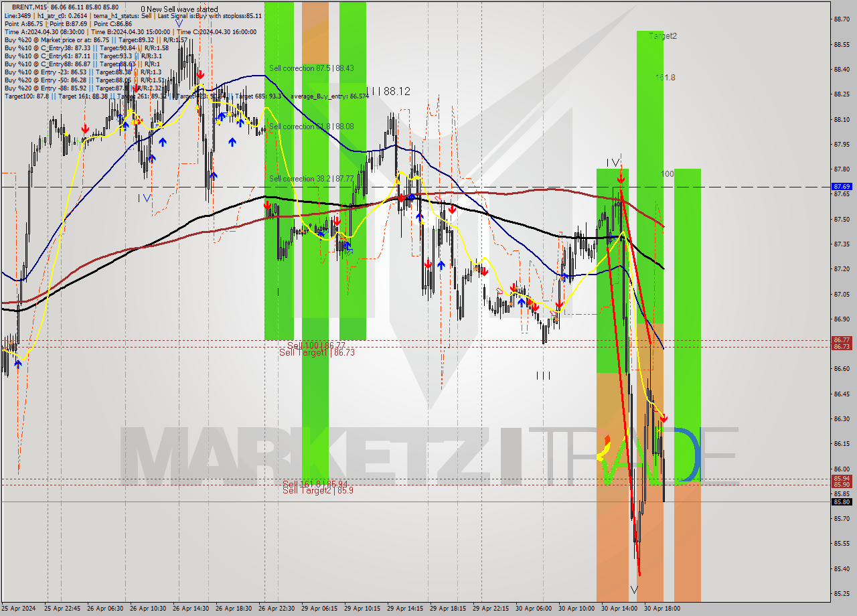Click the '0 New Sell wave started' label

click(179, 9)
